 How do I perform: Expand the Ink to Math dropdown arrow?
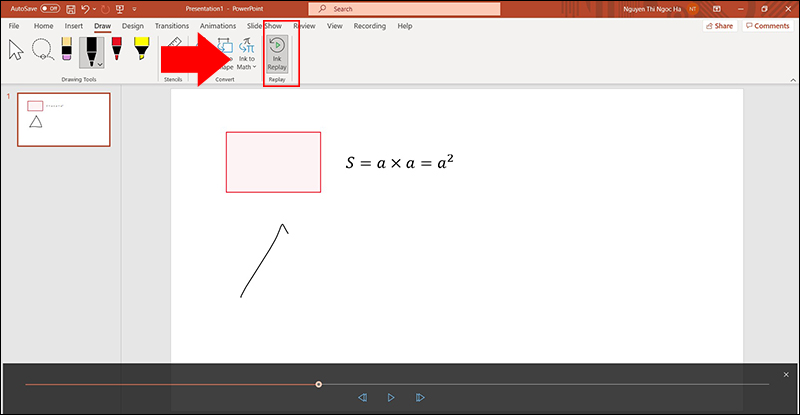254,67
